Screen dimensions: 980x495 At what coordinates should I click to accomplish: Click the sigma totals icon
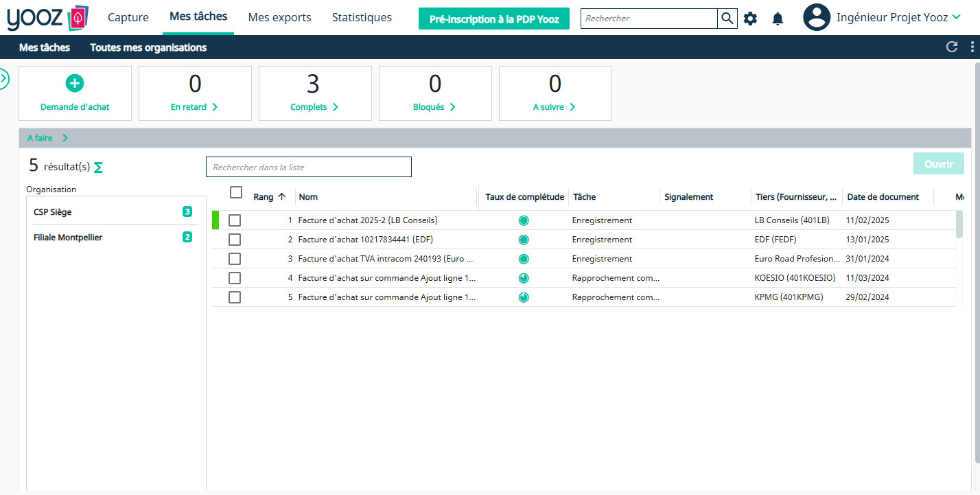click(x=98, y=167)
